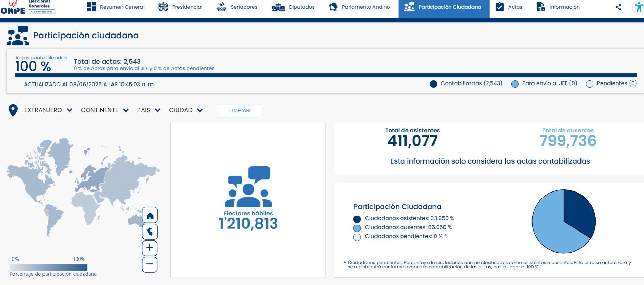Click the ACTUALIZADO AL 08/06/2026 timestamp

pos(89,84)
